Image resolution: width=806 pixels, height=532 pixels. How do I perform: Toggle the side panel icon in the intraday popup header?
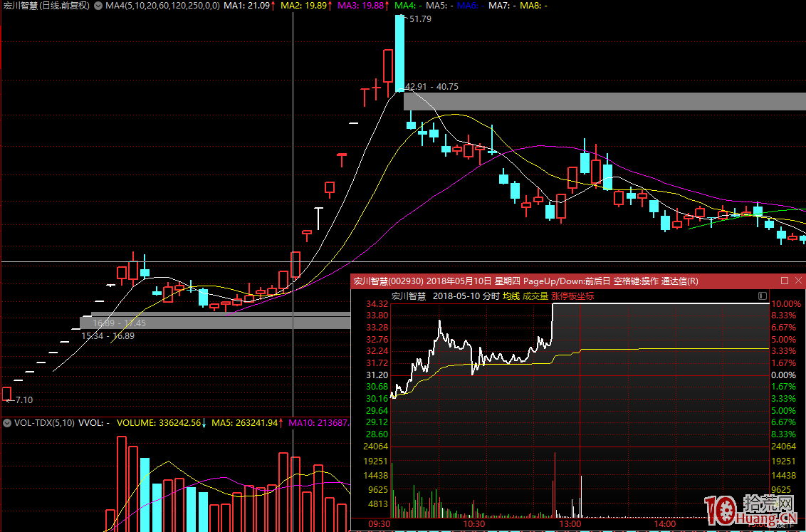(763, 296)
